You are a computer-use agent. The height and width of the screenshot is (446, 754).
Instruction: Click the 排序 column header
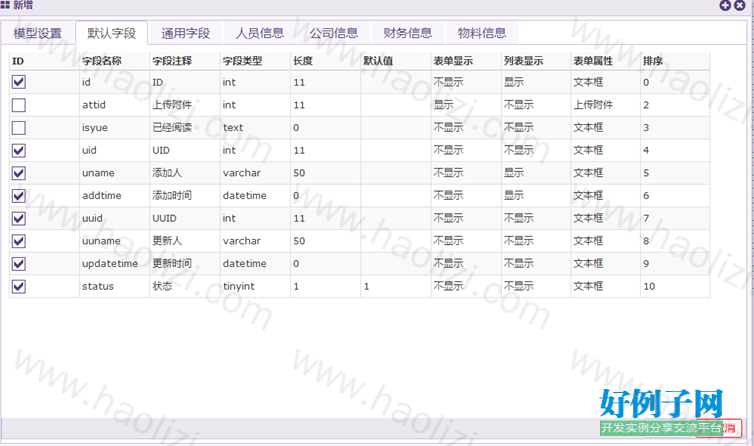(x=675, y=61)
